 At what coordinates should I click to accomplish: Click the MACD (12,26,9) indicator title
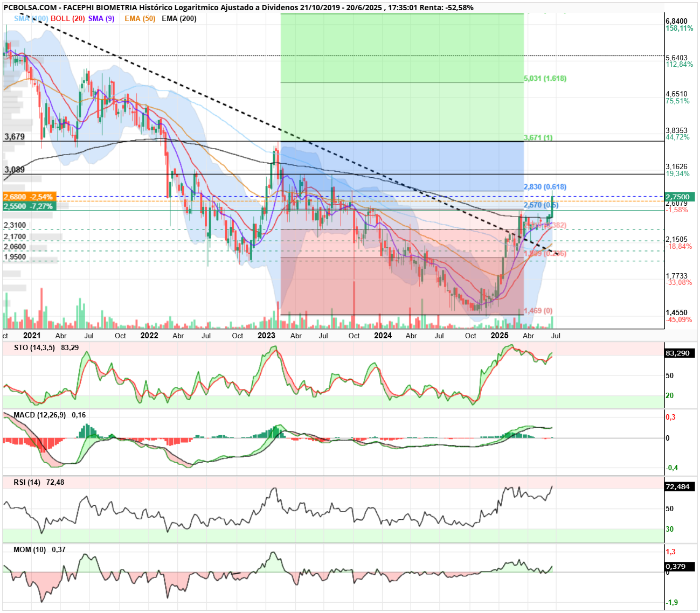point(40,415)
